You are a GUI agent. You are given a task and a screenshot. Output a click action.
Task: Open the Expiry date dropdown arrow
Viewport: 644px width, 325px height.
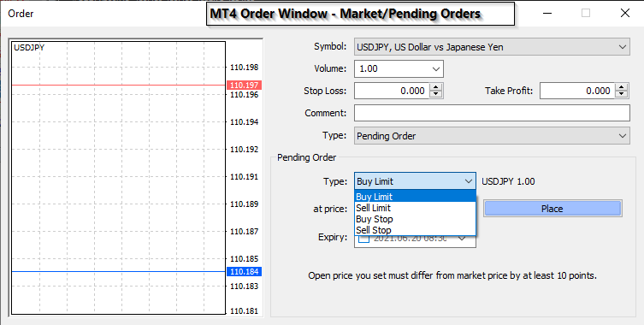click(462, 239)
